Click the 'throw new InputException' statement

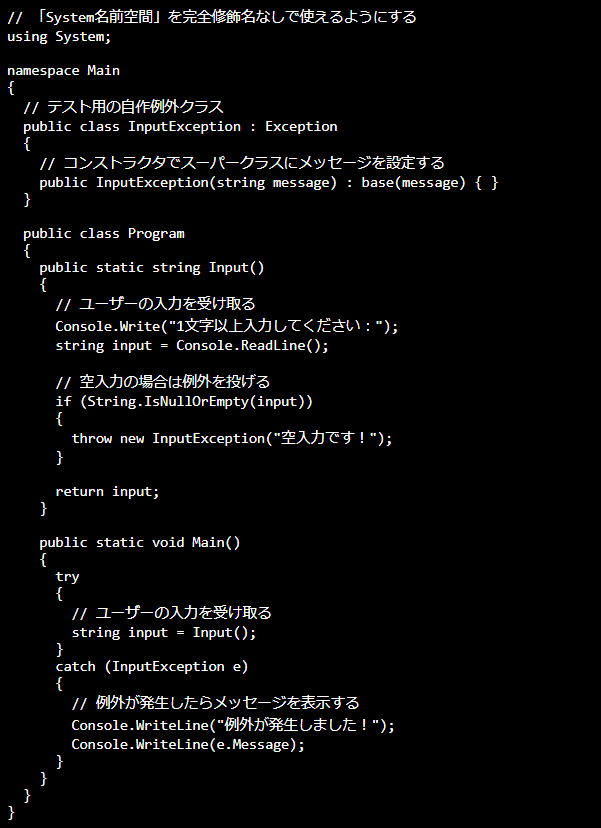pos(232,439)
